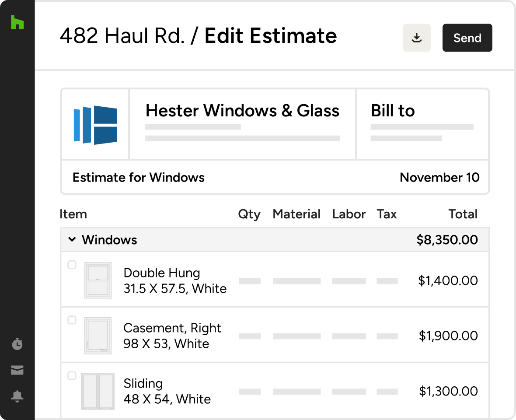Image resolution: width=516 pixels, height=420 pixels.
Task: Click the Labor column header
Action: (x=349, y=214)
